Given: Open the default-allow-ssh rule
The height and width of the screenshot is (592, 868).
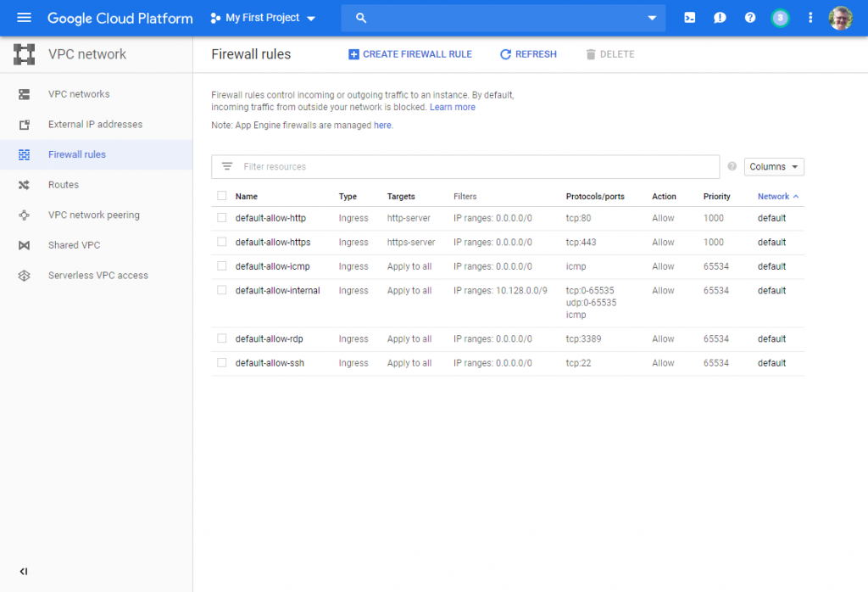Looking at the screenshot, I should tap(270, 363).
